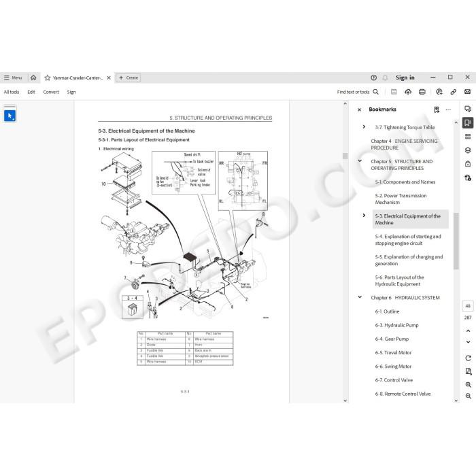Go to previous page up arrow
This screenshot has height=476, width=476.
tap(468, 331)
